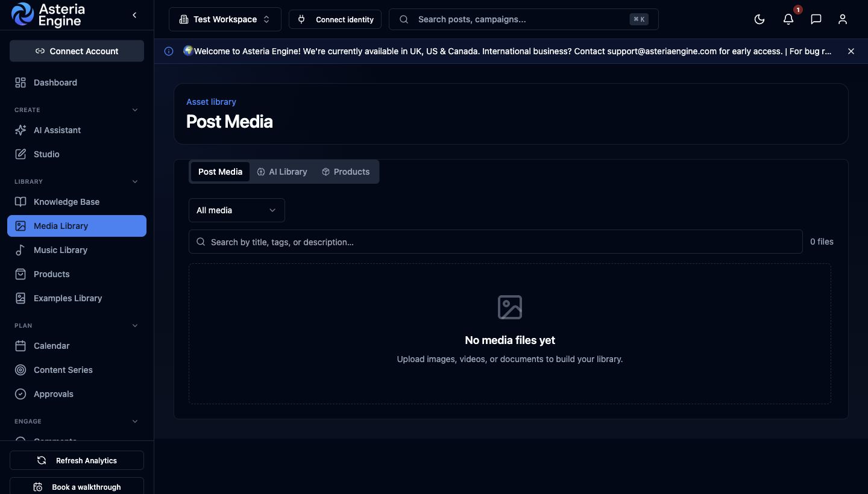
Task: Click Refresh Analytics button
Action: point(77,460)
